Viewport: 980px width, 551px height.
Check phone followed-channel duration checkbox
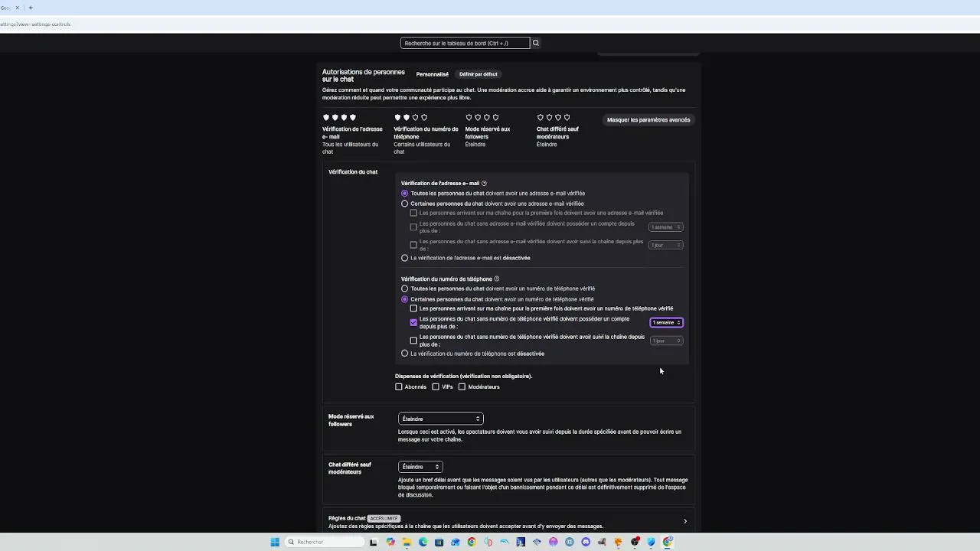click(413, 341)
